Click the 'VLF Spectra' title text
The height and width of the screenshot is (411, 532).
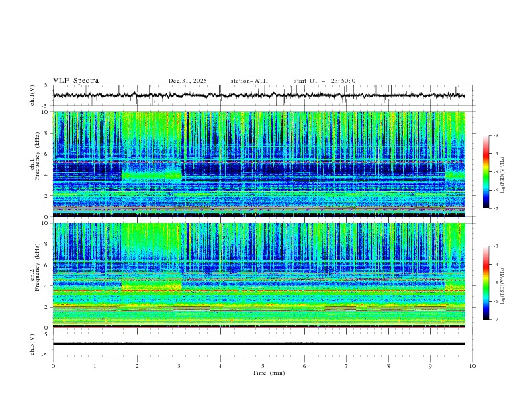(76, 81)
